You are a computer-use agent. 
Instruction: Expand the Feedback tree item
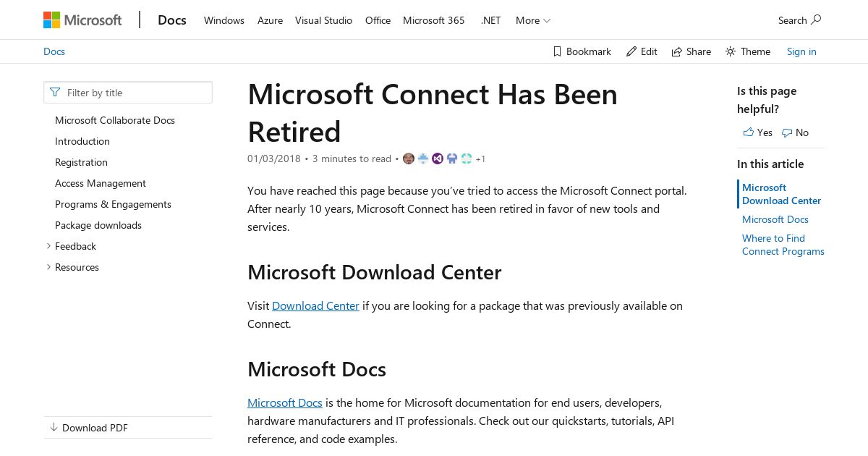(48, 246)
